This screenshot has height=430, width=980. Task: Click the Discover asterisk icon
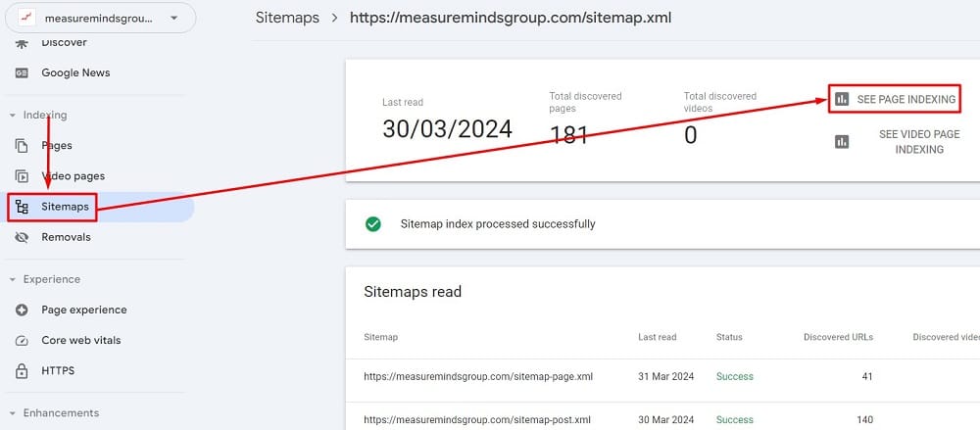22,42
